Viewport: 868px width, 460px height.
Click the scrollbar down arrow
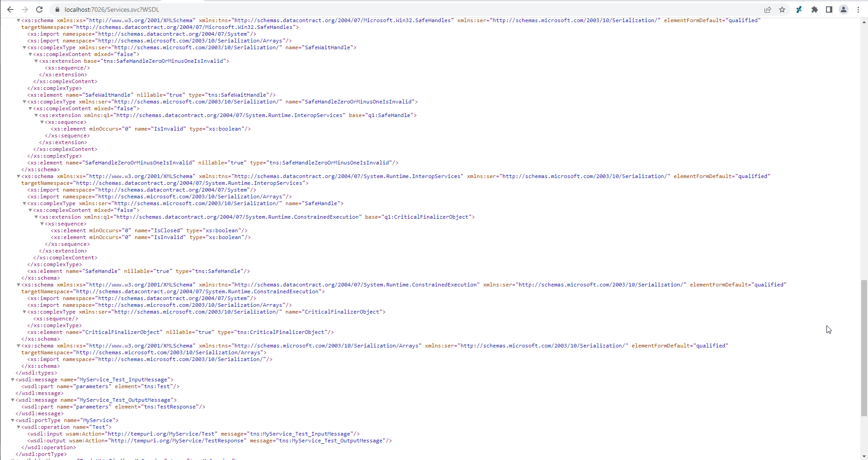tap(864, 456)
